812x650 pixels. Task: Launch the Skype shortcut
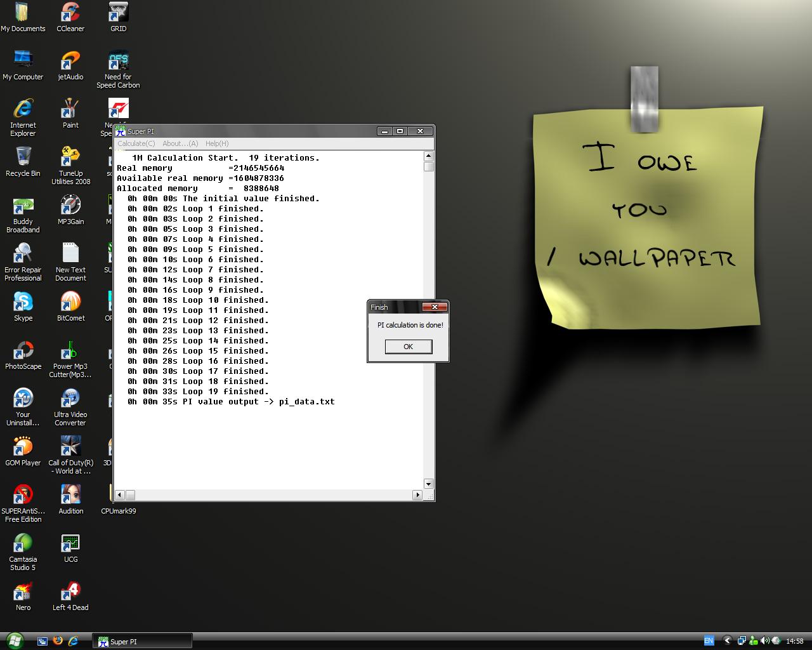[23, 307]
